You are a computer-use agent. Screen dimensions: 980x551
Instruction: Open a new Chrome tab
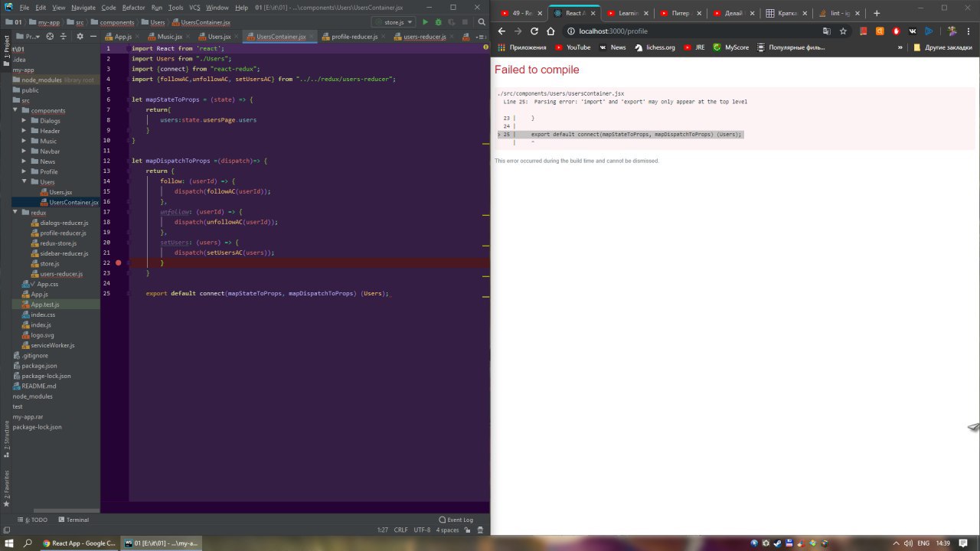tap(877, 13)
